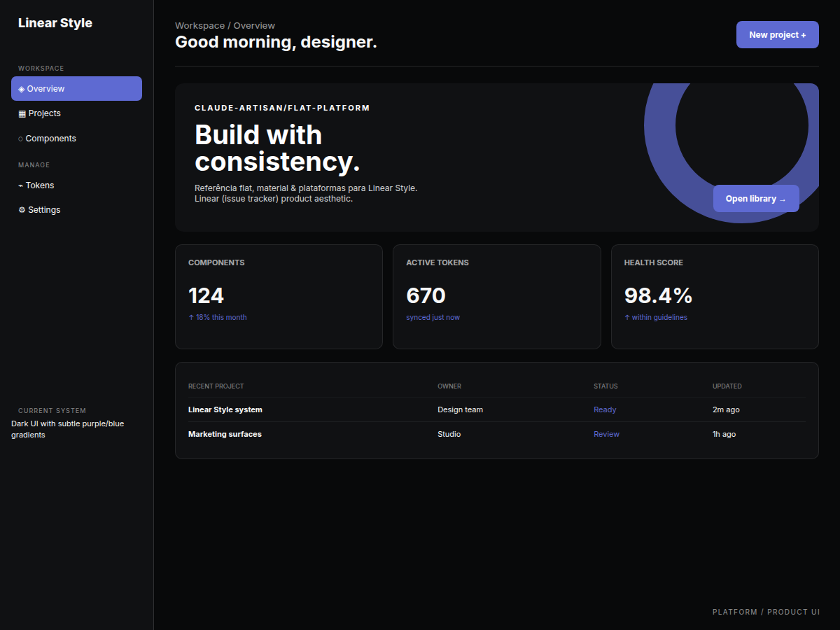Select Components in the sidebar
840x630 pixels.
(x=76, y=139)
